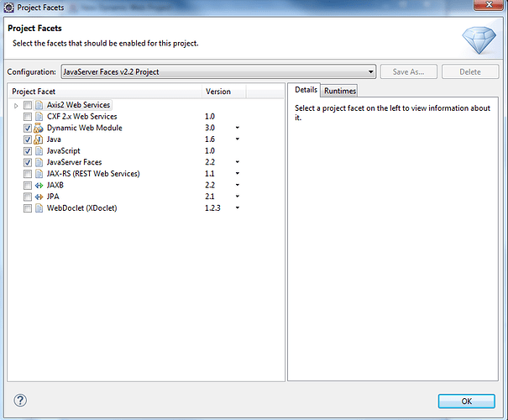Open JavaServer Faces version dropdown
This screenshot has width=508, height=420.
coord(237,162)
